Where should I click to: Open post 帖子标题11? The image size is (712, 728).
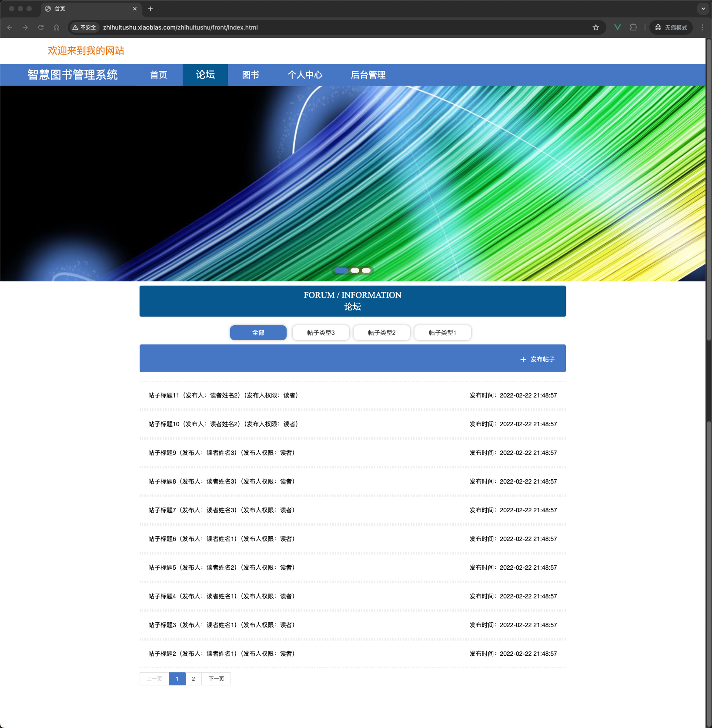coord(353,395)
